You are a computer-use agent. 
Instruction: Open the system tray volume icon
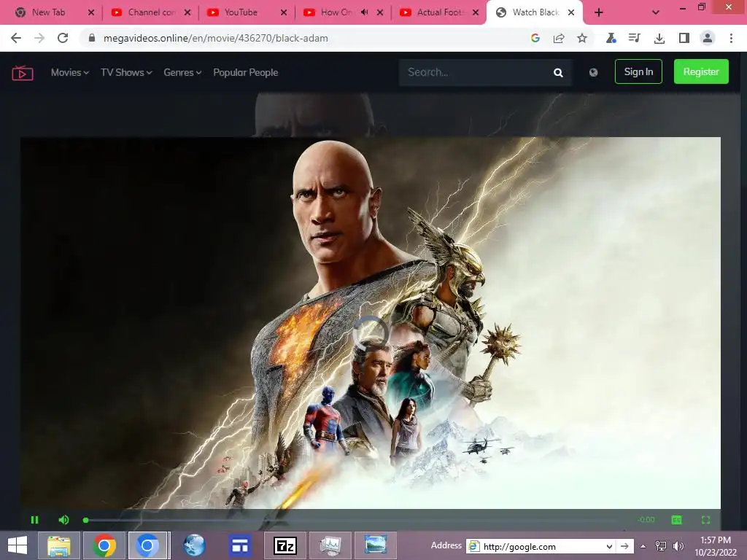point(678,546)
